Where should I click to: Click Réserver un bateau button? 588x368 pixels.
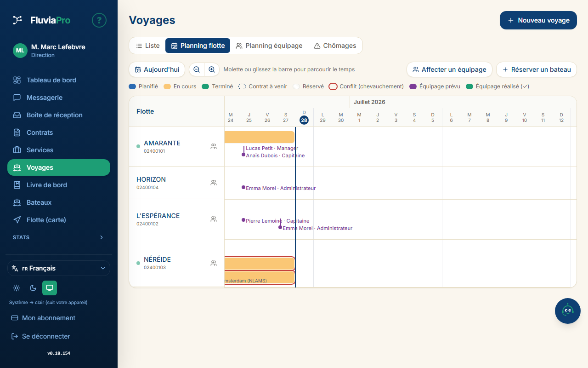[x=537, y=69]
